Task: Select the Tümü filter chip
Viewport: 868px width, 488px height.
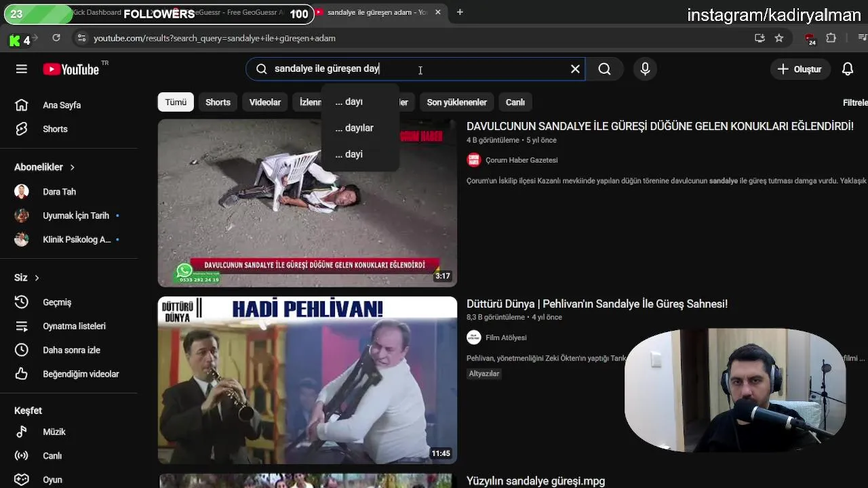Action: point(176,102)
